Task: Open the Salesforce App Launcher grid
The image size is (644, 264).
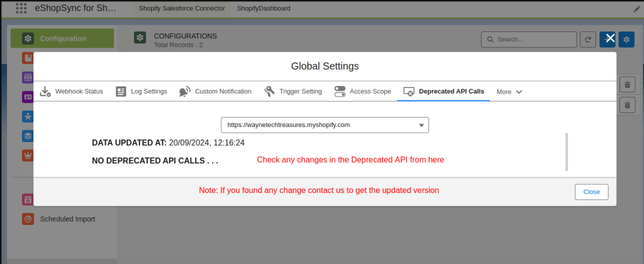Action: pos(21,9)
